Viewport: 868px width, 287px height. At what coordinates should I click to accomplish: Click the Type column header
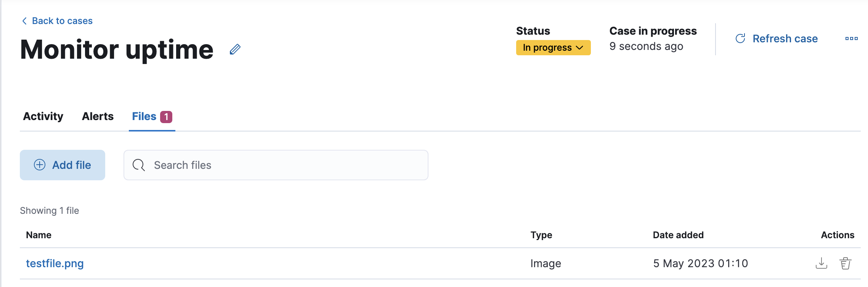coord(541,235)
